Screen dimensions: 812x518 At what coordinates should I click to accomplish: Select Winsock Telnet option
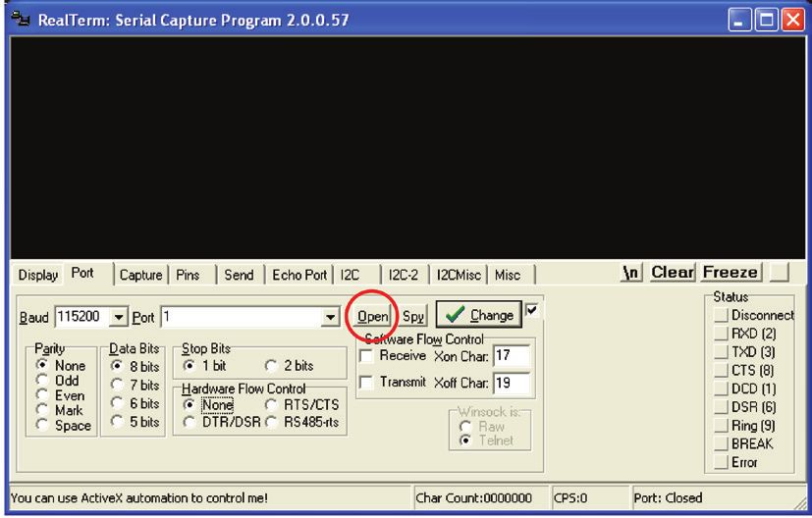point(487,440)
